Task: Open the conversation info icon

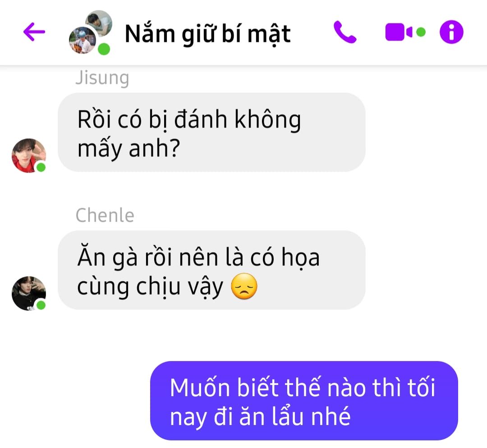Action: pyautogui.click(x=451, y=32)
